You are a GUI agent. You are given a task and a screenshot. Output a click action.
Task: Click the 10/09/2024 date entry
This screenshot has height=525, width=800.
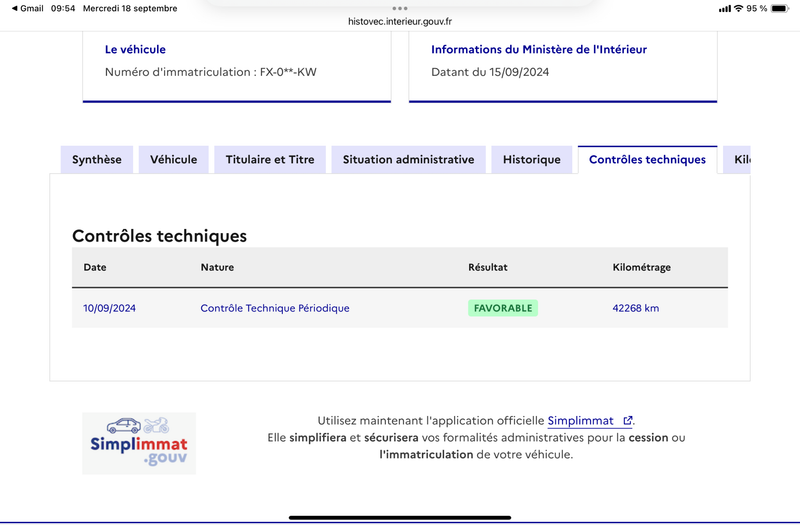109,308
